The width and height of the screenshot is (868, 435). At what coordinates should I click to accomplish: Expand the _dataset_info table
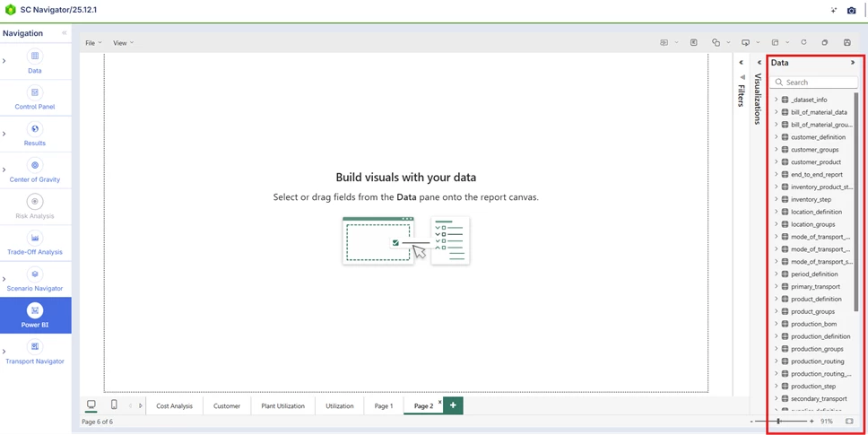click(777, 100)
